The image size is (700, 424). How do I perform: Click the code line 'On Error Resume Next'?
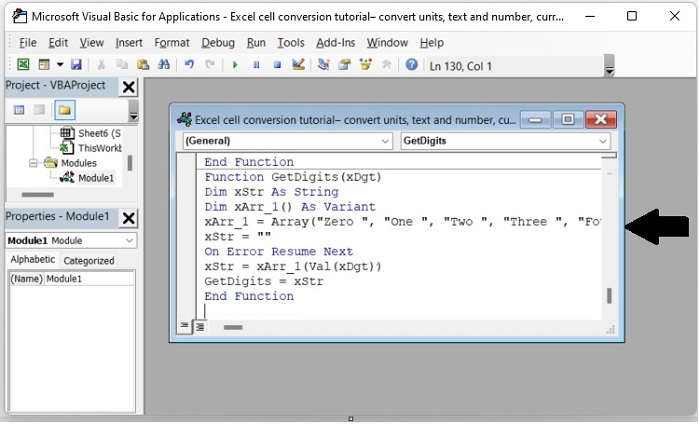pyautogui.click(x=279, y=252)
